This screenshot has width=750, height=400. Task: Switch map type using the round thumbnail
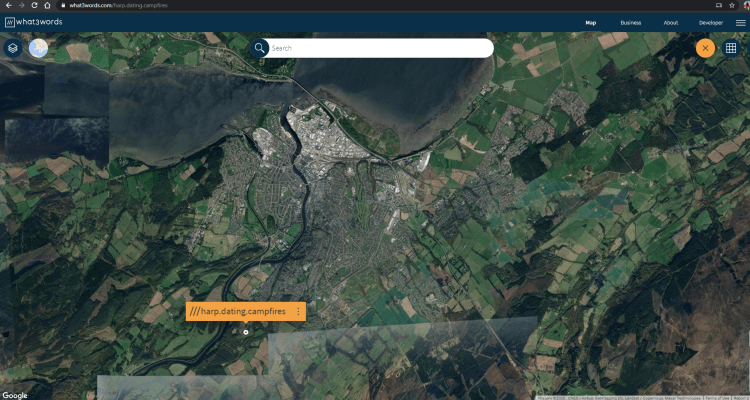pos(38,47)
